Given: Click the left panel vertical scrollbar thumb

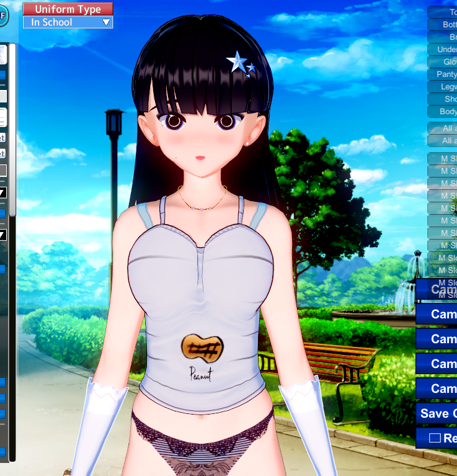Looking at the screenshot, I should pyautogui.click(x=12, y=130).
